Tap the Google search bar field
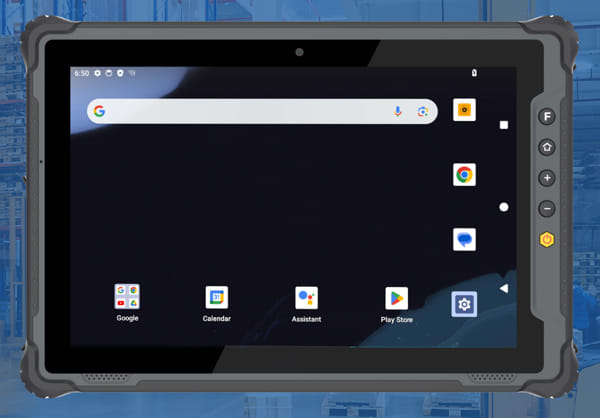The height and width of the screenshot is (418, 600). pos(262,111)
